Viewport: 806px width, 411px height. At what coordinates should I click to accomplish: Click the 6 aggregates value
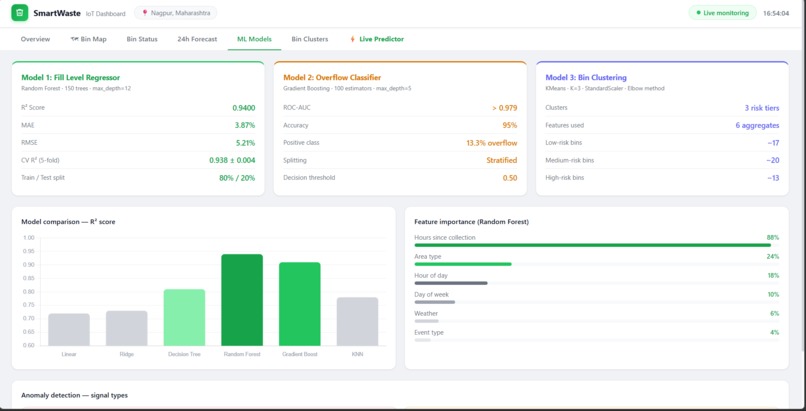pos(757,125)
